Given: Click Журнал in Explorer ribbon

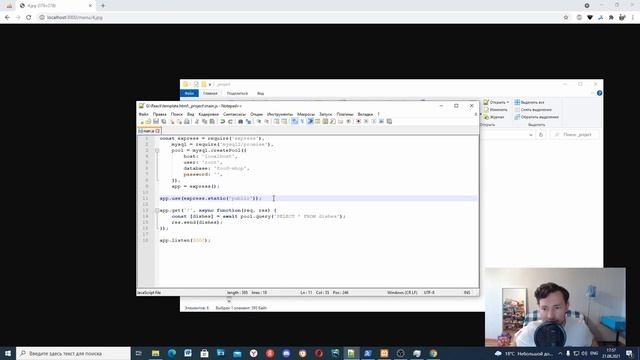Looking at the screenshot, I should tap(494, 117).
